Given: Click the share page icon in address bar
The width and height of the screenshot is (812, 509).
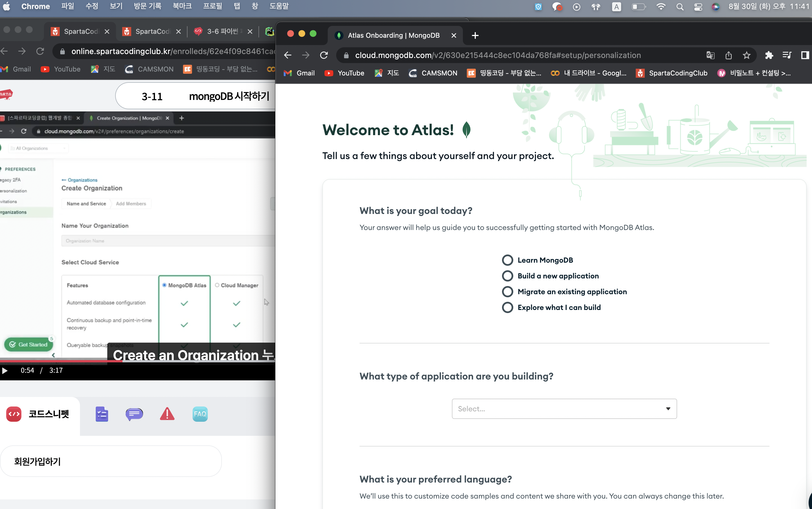Looking at the screenshot, I should (x=728, y=55).
